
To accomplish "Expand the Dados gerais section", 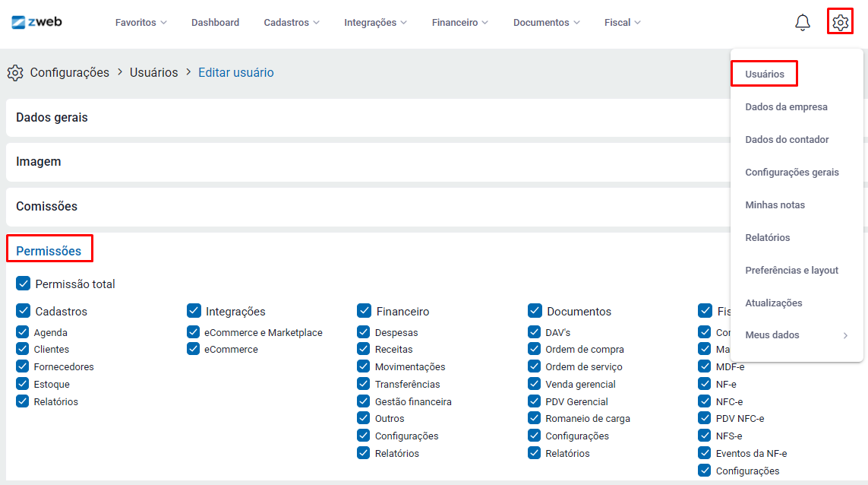I will click(52, 118).
